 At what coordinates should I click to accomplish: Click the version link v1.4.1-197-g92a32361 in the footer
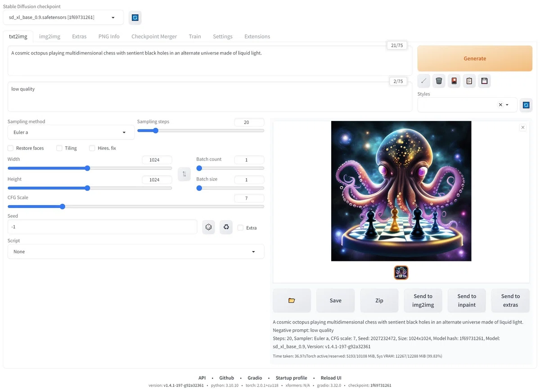pyautogui.click(x=184, y=385)
